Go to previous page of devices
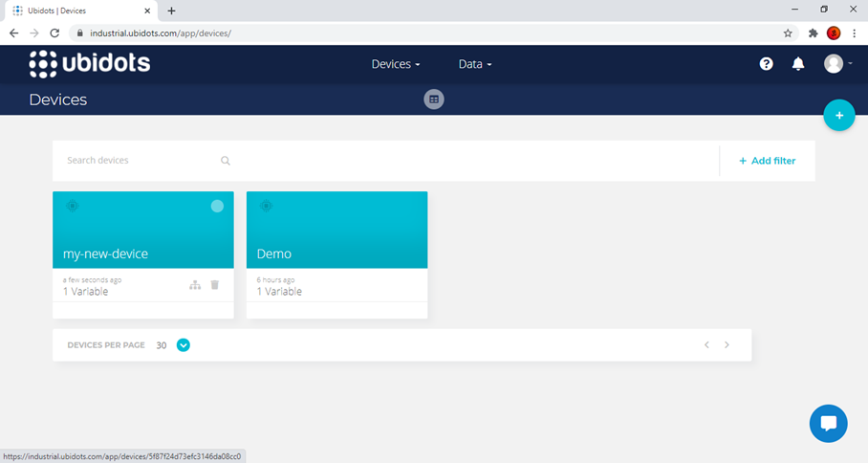868x463 pixels. tap(706, 345)
